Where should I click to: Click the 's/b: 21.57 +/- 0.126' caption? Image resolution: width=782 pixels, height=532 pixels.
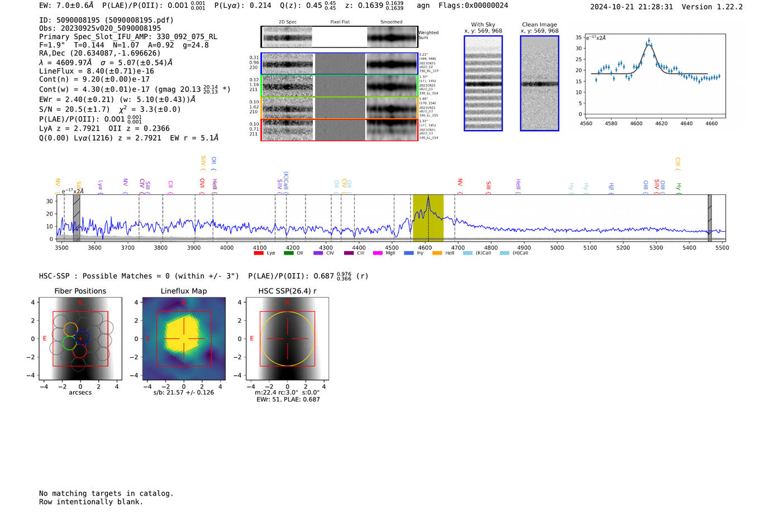pyautogui.click(x=184, y=392)
